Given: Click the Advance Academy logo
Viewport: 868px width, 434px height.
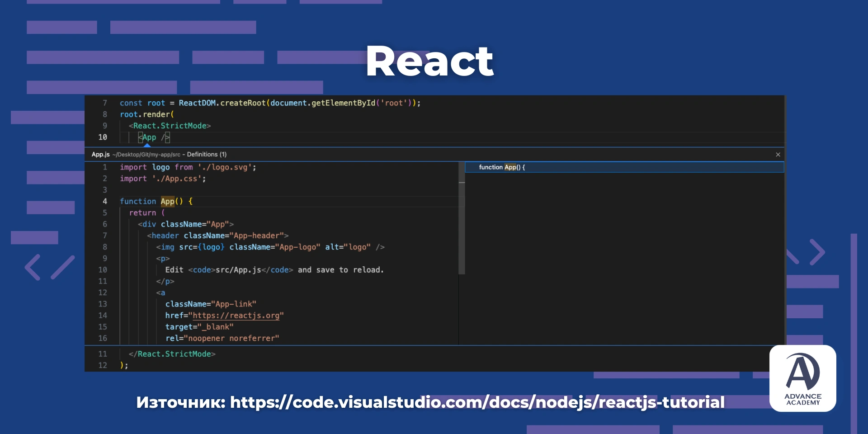Looking at the screenshot, I should [x=802, y=378].
